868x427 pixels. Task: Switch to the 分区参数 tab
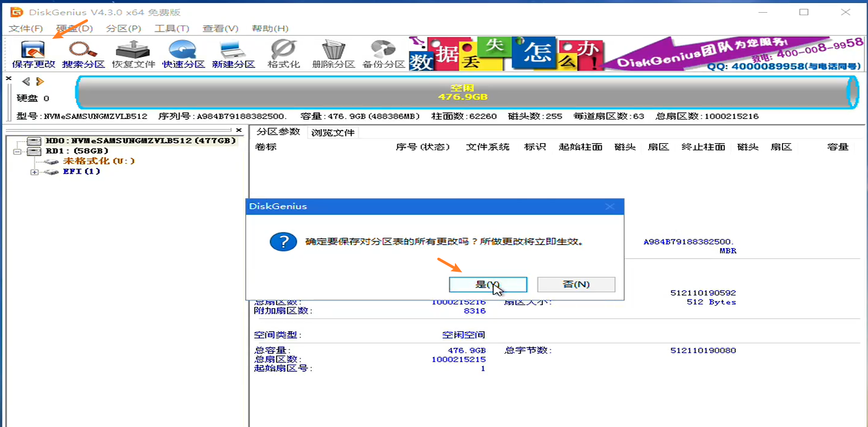(278, 132)
